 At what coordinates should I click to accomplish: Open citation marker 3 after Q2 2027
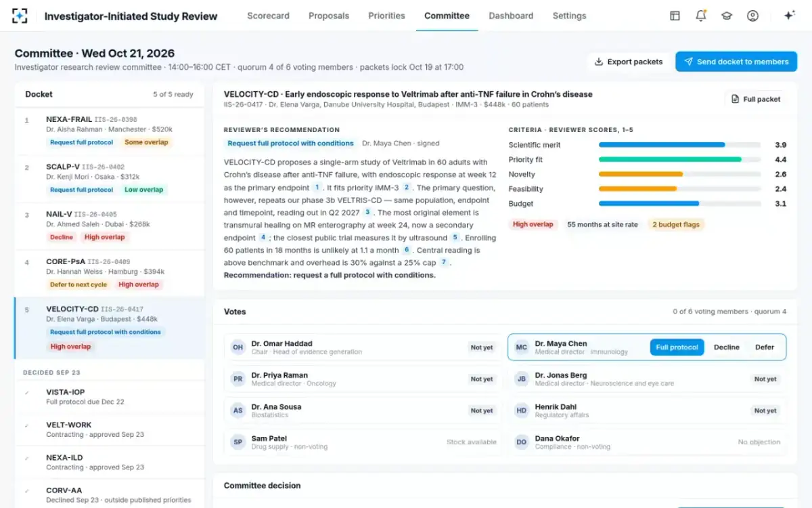[367, 213]
